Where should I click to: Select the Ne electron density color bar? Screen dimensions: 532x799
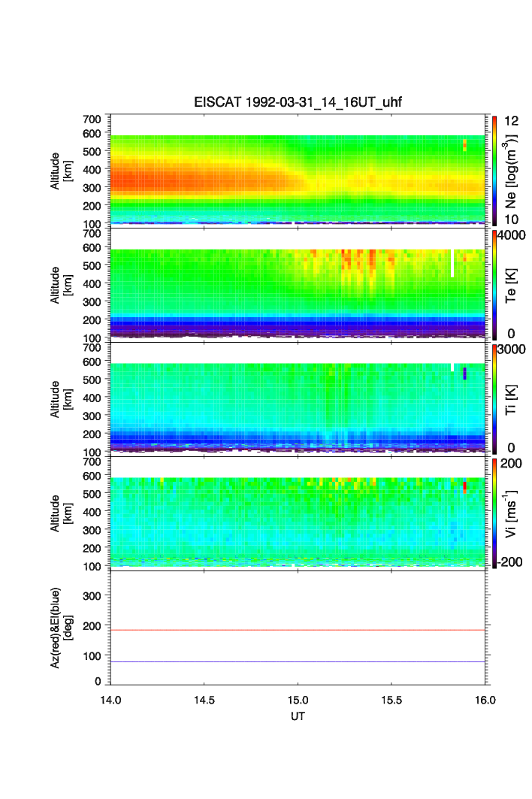pos(494,171)
